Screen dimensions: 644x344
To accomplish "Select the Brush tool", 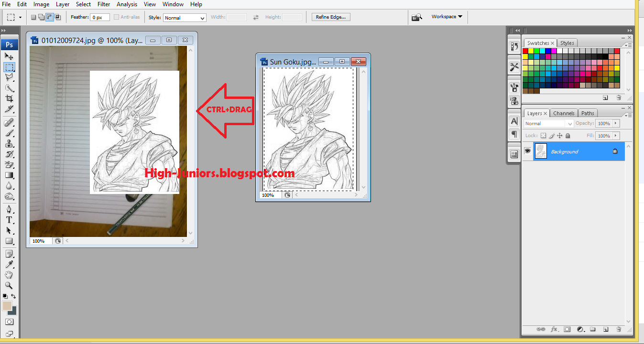I will coord(9,133).
